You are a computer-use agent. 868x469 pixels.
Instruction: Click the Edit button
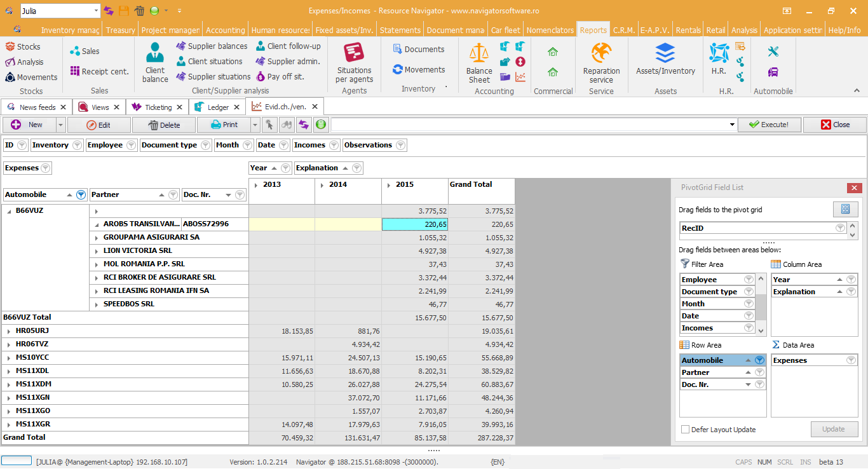(x=98, y=125)
